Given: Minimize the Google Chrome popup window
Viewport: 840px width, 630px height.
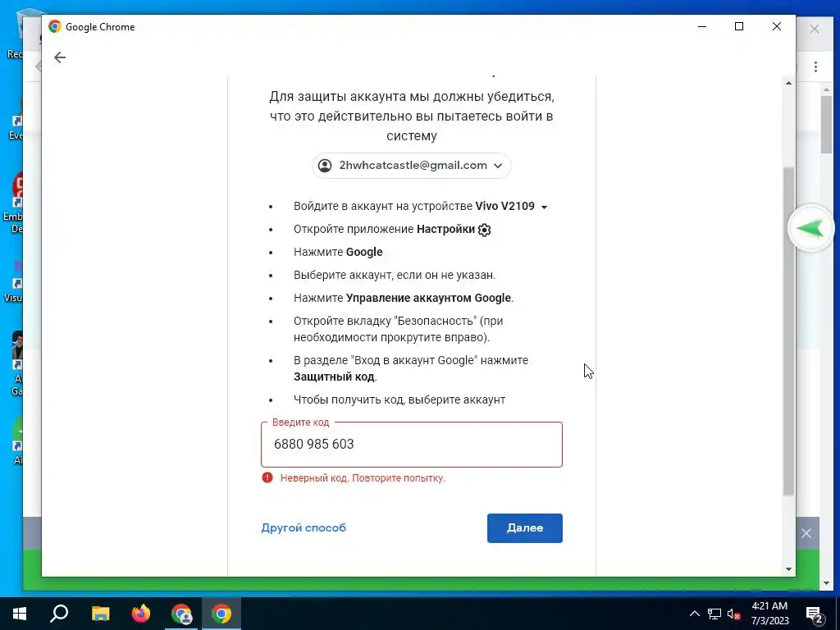Looking at the screenshot, I should point(702,26).
